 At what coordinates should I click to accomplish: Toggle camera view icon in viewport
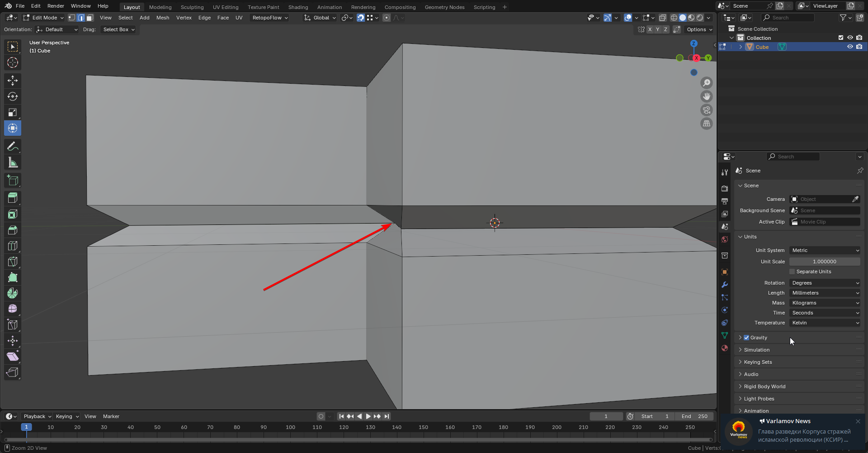pyautogui.click(x=707, y=110)
